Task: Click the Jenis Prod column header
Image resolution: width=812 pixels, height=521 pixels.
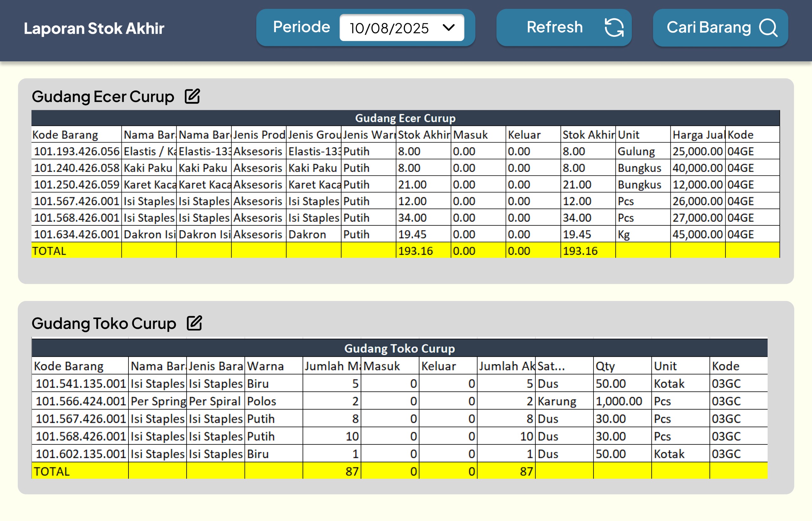Action: click(x=259, y=135)
